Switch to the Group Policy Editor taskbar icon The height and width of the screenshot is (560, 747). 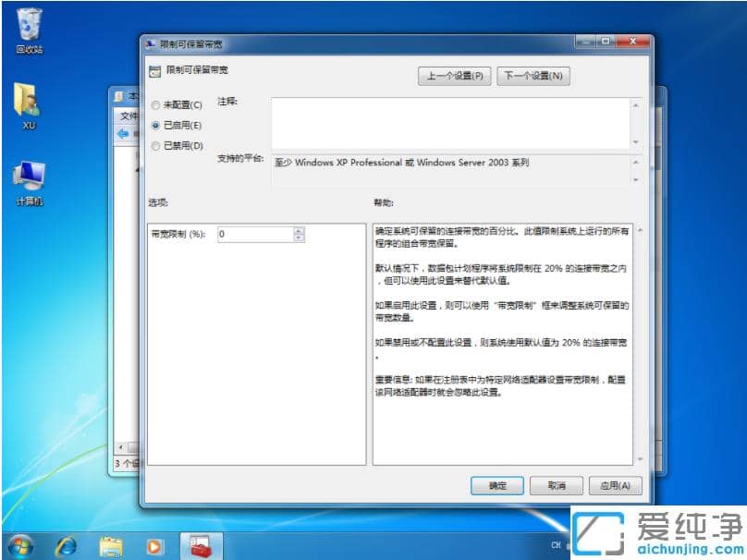point(202,547)
